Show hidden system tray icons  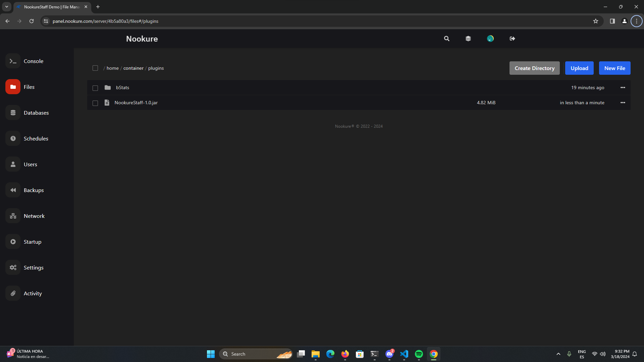(x=558, y=354)
